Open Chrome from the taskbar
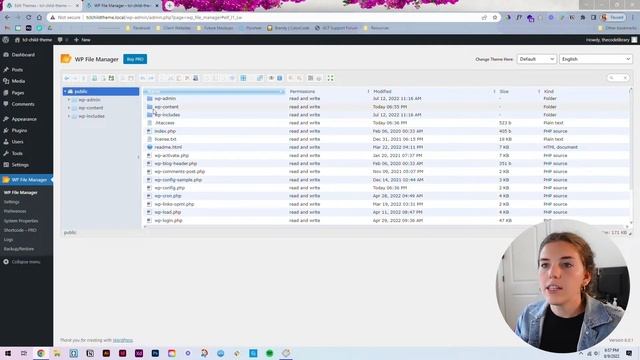This screenshot has width=640, height=360. pyautogui.click(x=40, y=353)
